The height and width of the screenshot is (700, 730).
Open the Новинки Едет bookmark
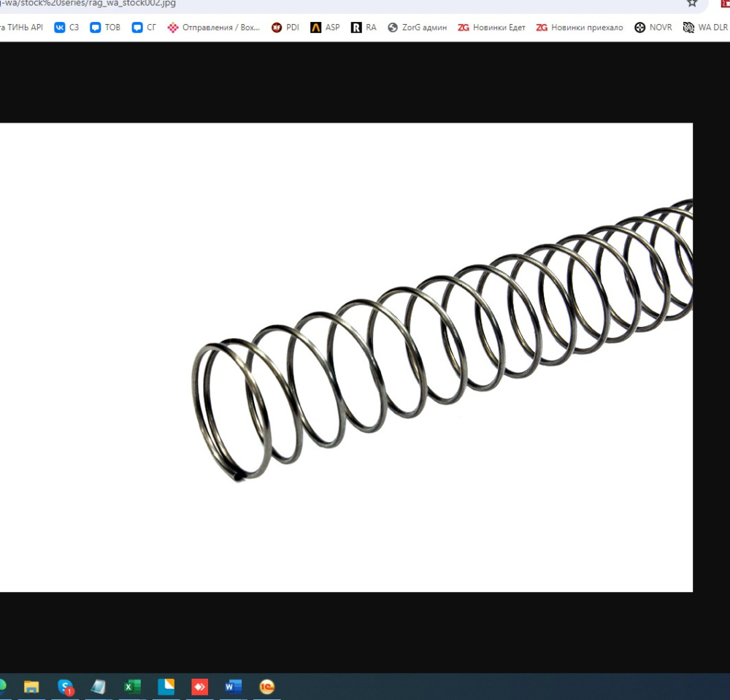[x=491, y=28]
